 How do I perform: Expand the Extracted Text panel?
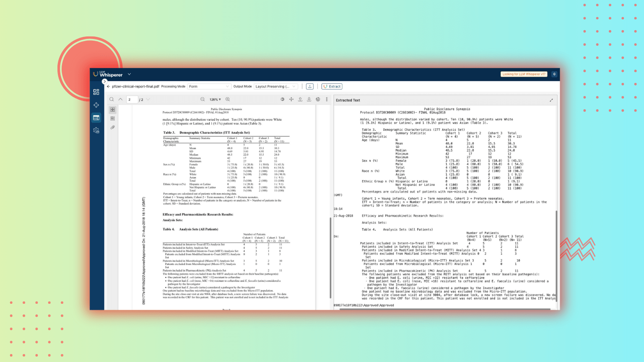[x=551, y=100]
